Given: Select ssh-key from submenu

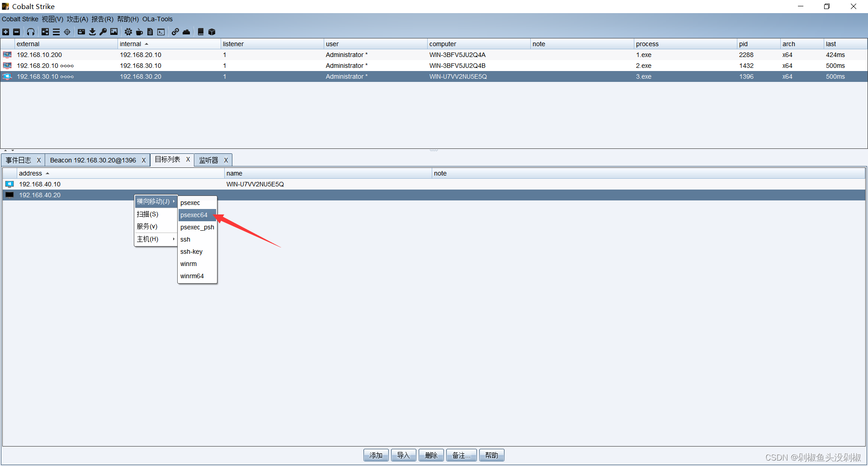Looking at the screenshot, I should [x=198, y=252].
